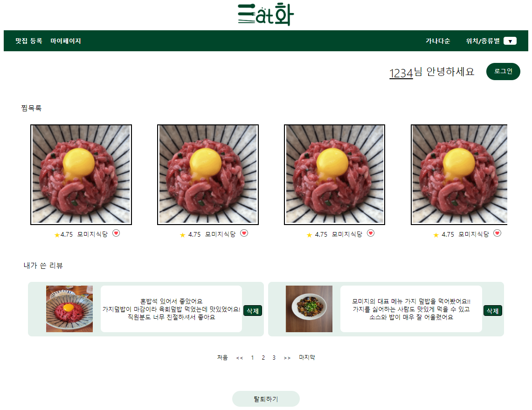Click the Eat화 logo at top
The height and width of the screenshot is (410, 532).
(266, 14)
